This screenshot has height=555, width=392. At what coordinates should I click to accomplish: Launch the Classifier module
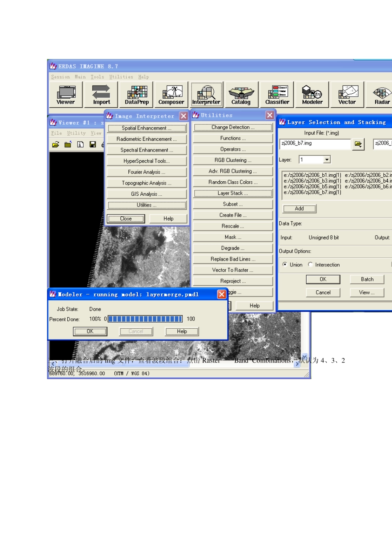(277, 95)
